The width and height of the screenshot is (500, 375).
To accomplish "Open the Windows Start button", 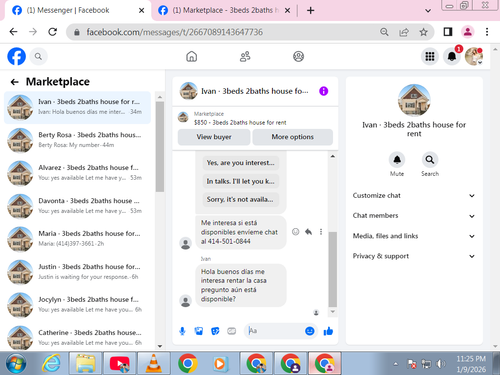I will [x=16, y=364].
